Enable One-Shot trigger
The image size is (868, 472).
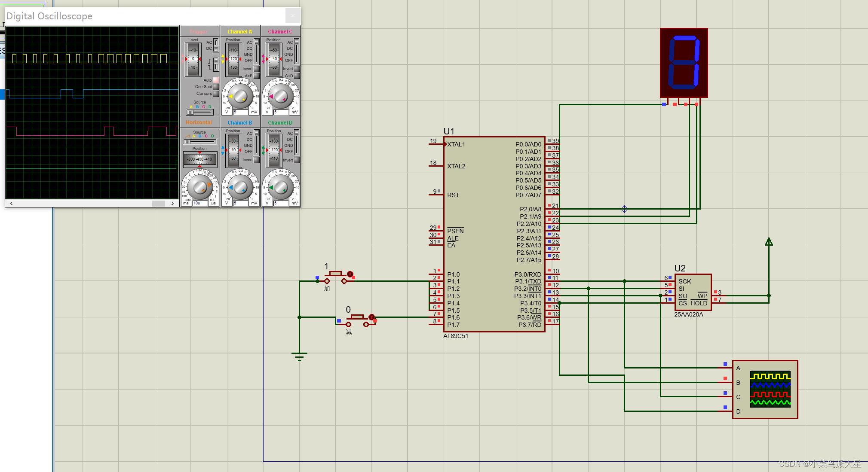pyautogui.click(x=216, y=87)
